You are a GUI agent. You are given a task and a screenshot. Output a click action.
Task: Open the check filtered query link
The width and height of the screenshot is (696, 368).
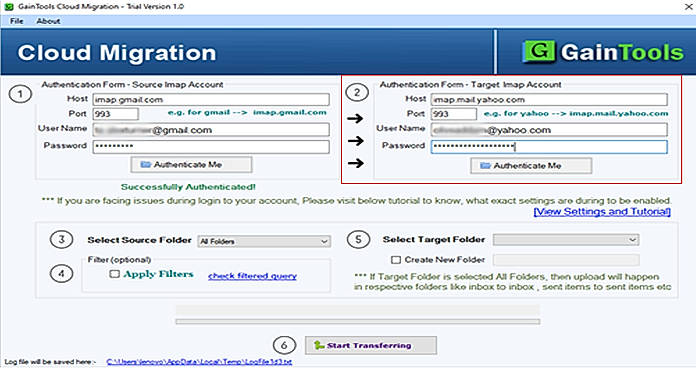click(252, 276)
